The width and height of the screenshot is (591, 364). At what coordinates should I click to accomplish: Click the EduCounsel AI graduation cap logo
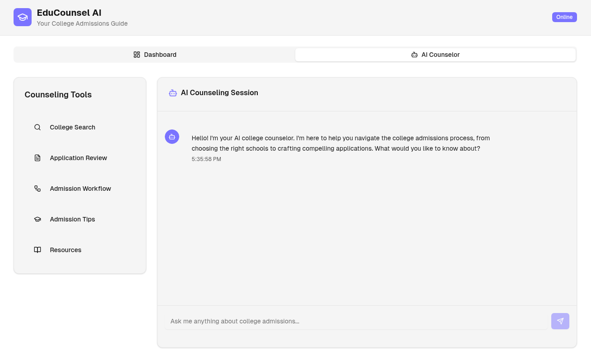(23, 17)
